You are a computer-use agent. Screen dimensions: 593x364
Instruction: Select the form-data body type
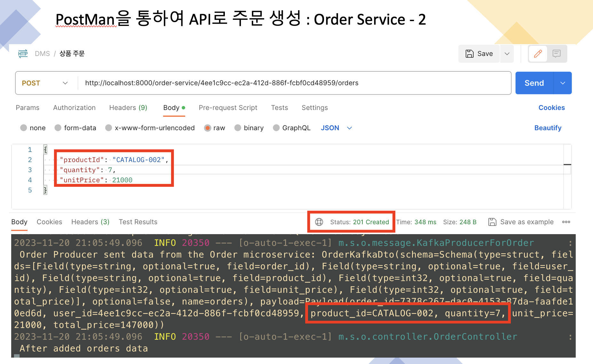tap(58, 128)
